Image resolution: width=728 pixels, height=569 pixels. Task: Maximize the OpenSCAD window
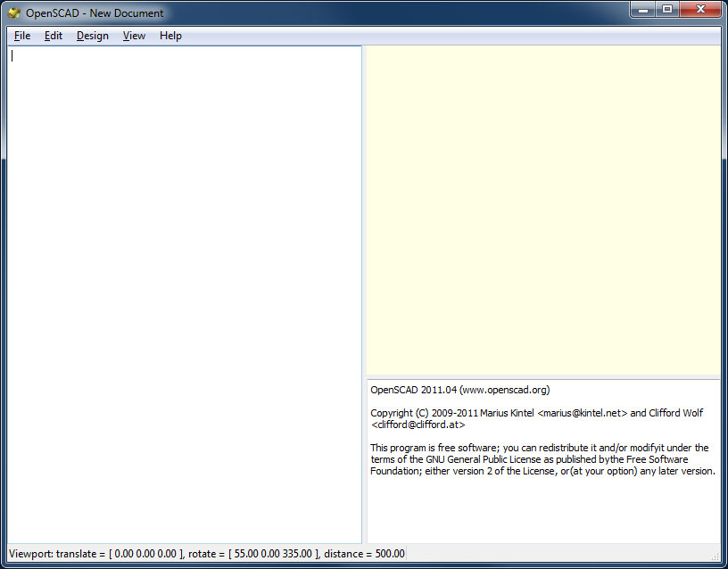tap(667, 10)
